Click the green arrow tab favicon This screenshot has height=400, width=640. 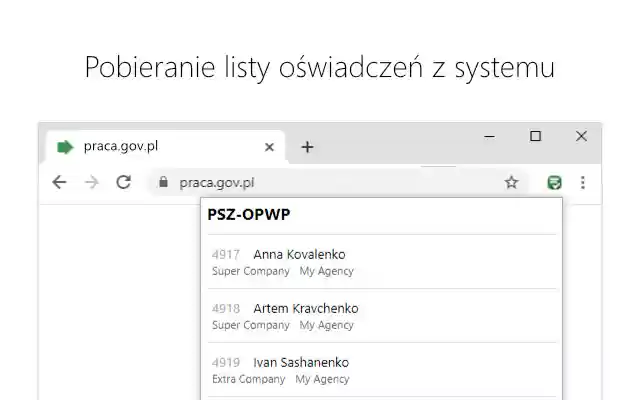click(65, 147)
